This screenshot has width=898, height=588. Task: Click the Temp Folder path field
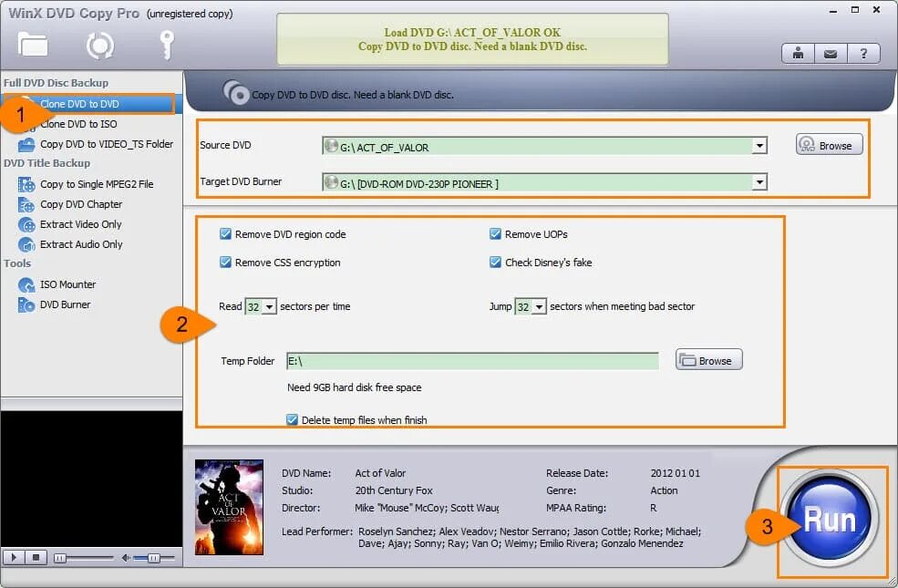pos(472,361)
